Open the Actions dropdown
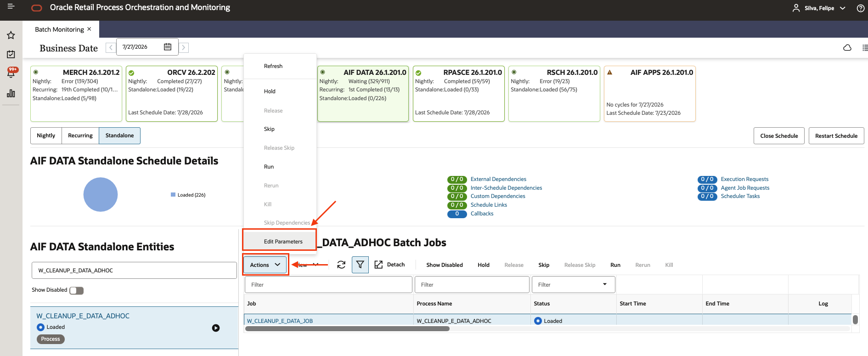Image resolution: width=868 pixels, height=356 pixels. [x=265, y=265]
